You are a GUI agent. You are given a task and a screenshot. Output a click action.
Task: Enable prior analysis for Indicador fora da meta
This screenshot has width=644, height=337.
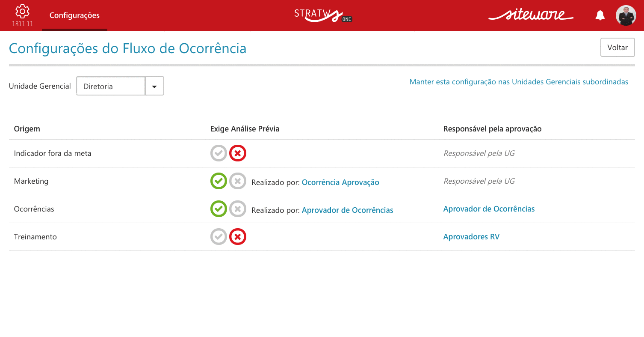click(x=219, y=153)
